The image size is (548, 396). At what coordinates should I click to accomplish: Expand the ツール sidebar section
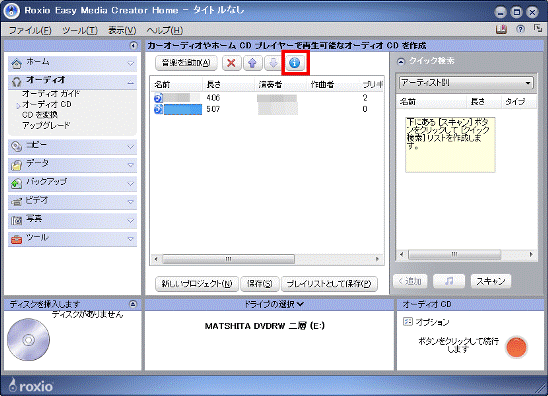click(131, 239)
